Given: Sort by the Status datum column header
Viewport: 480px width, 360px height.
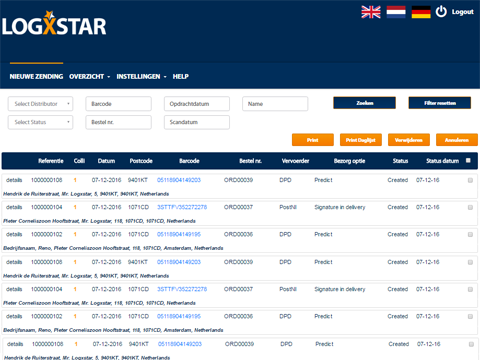Looking at the screenshot, I should pyautogui.click(x=442, y=161).
